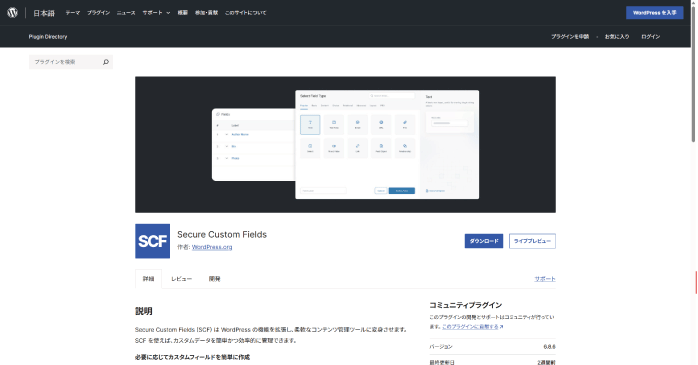Viewport: 698px width, 365px height.
Task: Open the このプラグインに貢献する link
Action: [472, 326]
